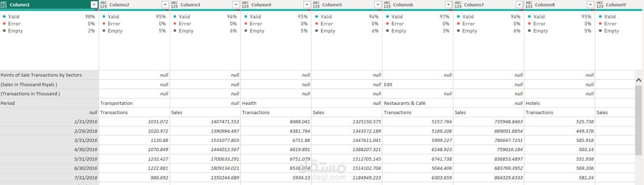
Task: Select the 'Restaurants & Café' cell
Action: [x=418, y=103]
